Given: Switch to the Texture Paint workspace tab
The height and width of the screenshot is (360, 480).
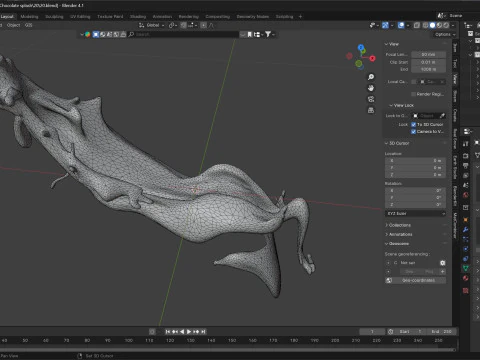Looking at the screenshot, I should tap(110, 16).
